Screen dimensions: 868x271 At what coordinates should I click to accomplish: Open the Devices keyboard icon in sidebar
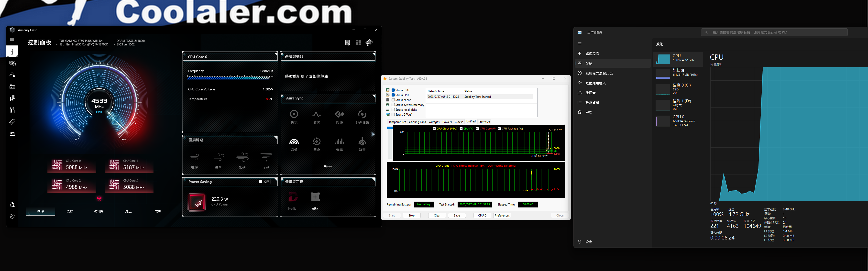click(x=12, y=63)
